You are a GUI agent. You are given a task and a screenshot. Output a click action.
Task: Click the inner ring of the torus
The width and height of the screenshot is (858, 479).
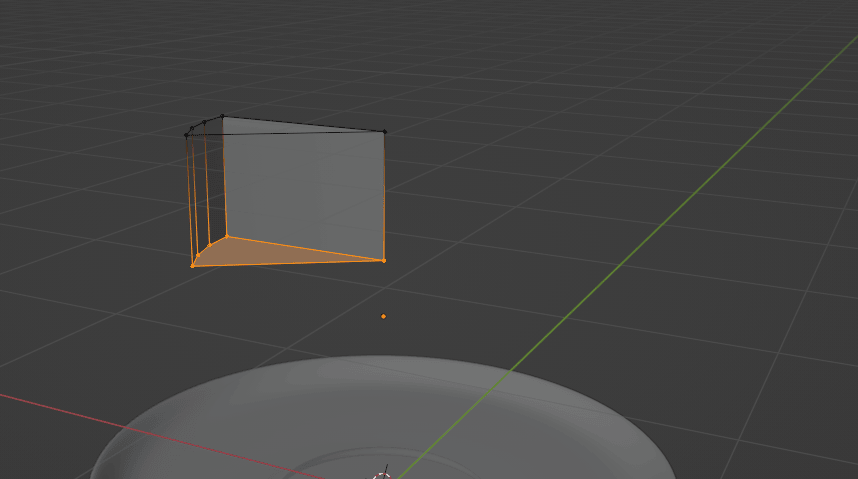coord(330,464)
